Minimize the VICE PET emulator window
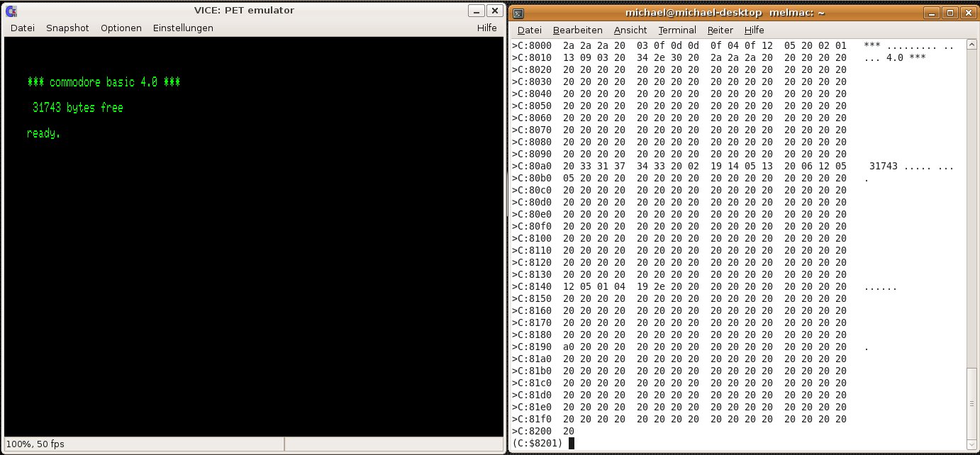980x455 pixels. [476, 11]
